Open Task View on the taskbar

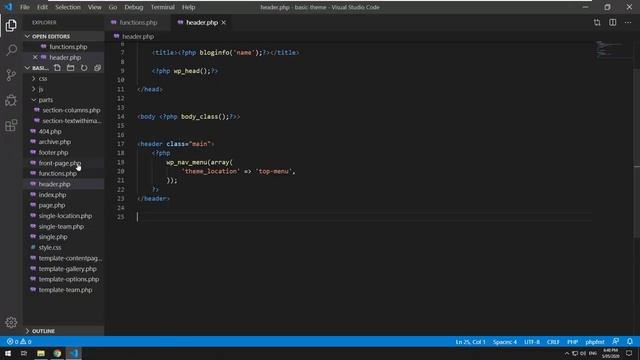pos(24,353)
